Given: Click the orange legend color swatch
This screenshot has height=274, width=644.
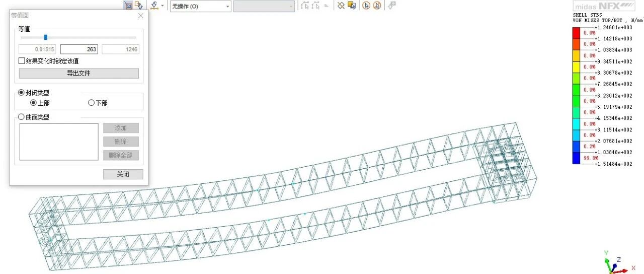Looking at the screenshot, I should point(576,44).
